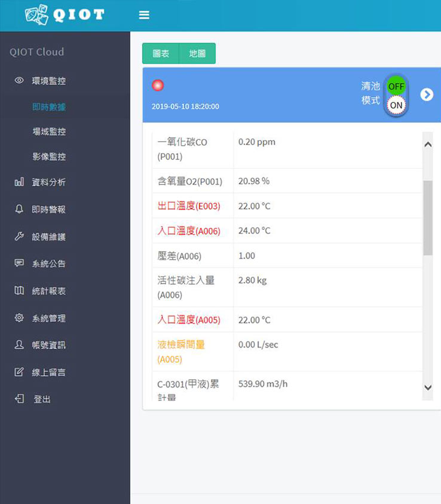
Task: Click the gear icon for 系統管理
Action: coord(19,318)
